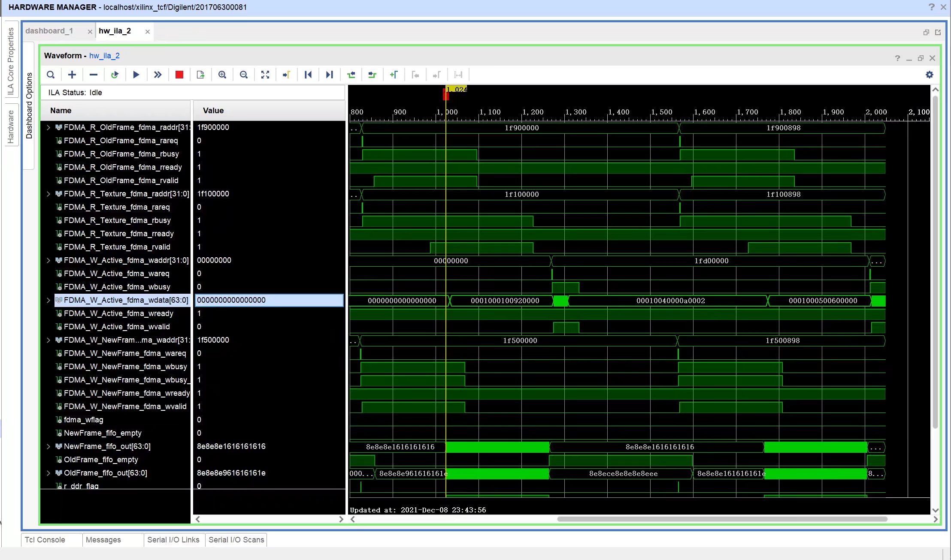The width and height of the screenshot is (951, 560).
Task: Expand the NewFrame_fifo_out bus signal
Action: click(48, 446)
